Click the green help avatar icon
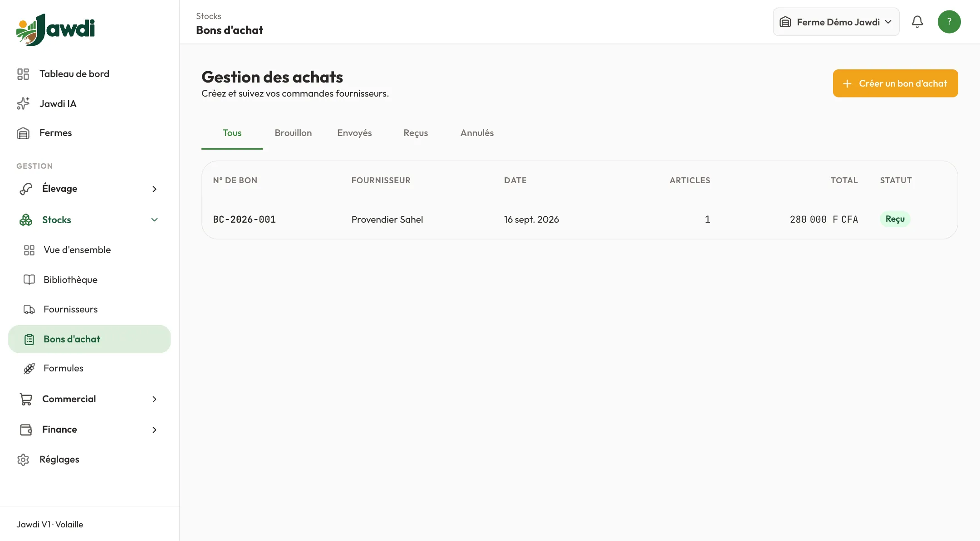 [x=949, y=22]
